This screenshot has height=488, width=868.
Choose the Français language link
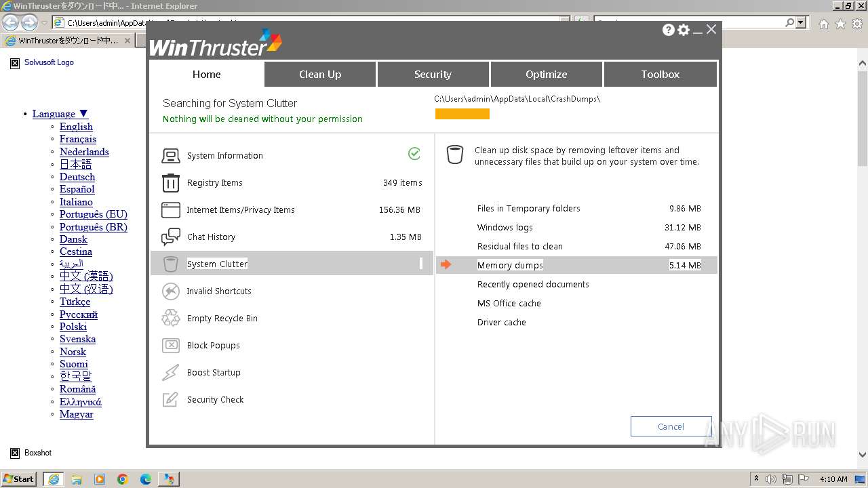point(78,139)
